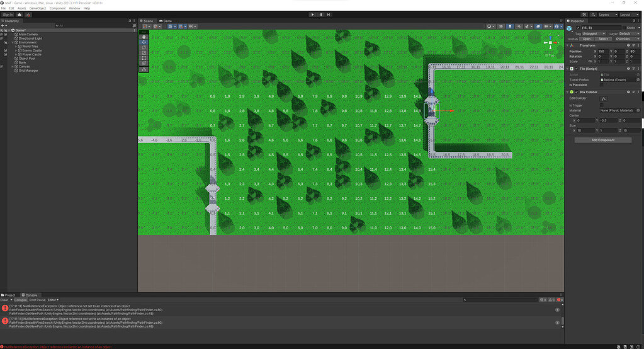Open the GameObject menu
The height and width of the screenshot is (349, 644).
(38, 8)
